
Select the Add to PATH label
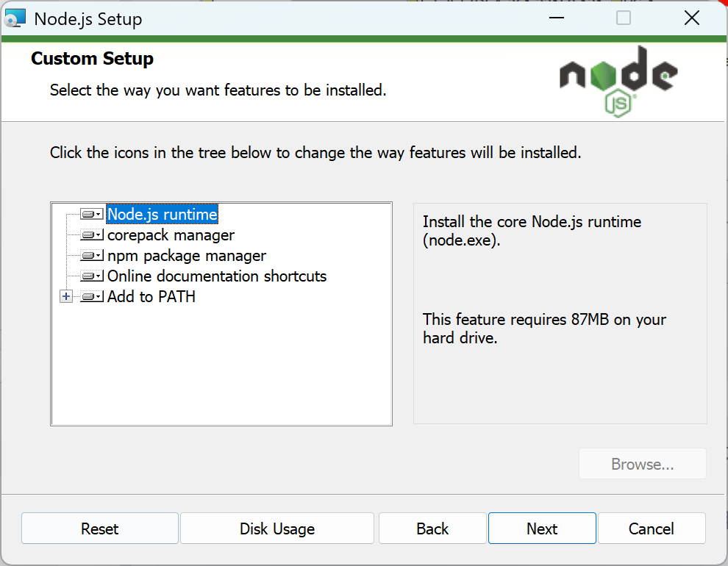coord(151,296)
